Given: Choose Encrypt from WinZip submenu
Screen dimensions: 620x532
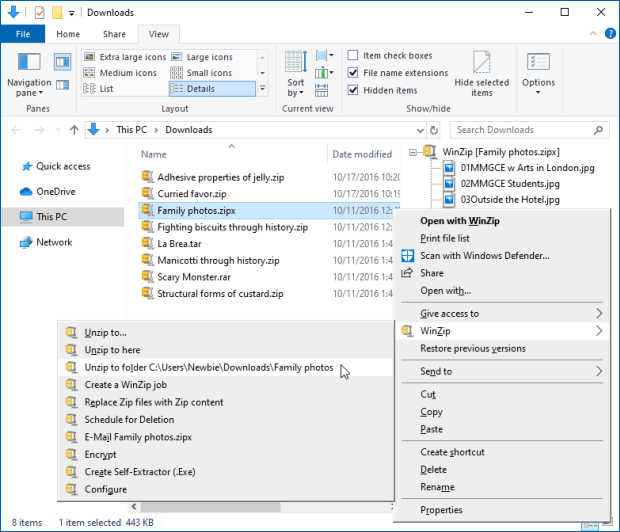Looking at the screenshot, I should [x=226, y=454].
